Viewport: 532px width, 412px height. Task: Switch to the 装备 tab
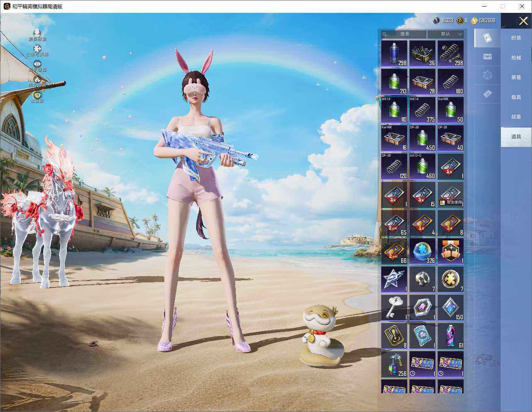pyautogui.click(x=516, y=77)
